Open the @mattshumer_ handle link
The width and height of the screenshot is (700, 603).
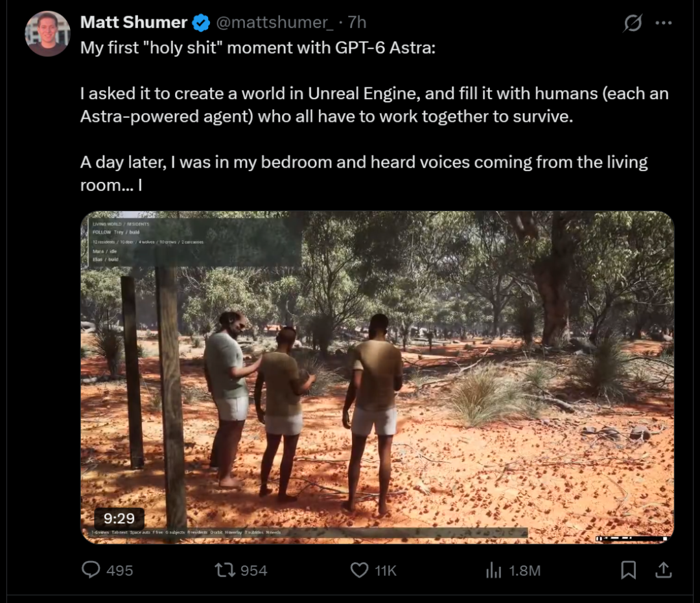[275, 22]
